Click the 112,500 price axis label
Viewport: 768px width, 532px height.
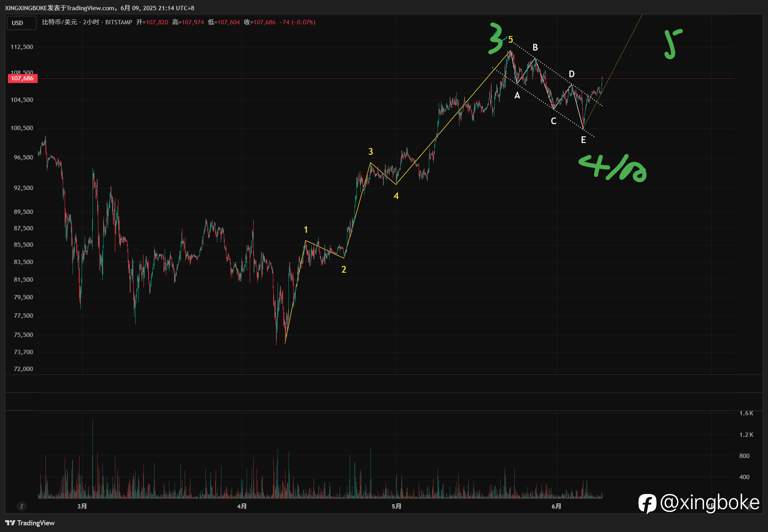[x=22, y=47]
